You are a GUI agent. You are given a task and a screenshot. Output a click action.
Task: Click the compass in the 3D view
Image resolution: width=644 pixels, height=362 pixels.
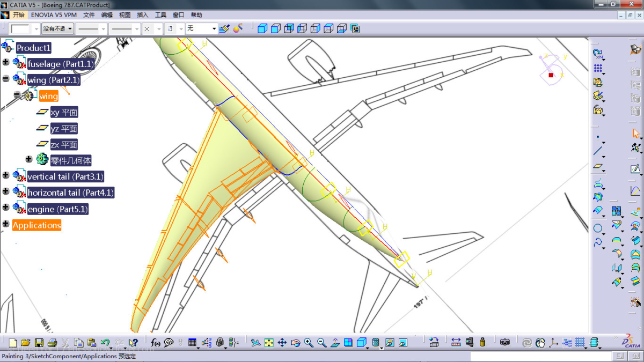552,69
